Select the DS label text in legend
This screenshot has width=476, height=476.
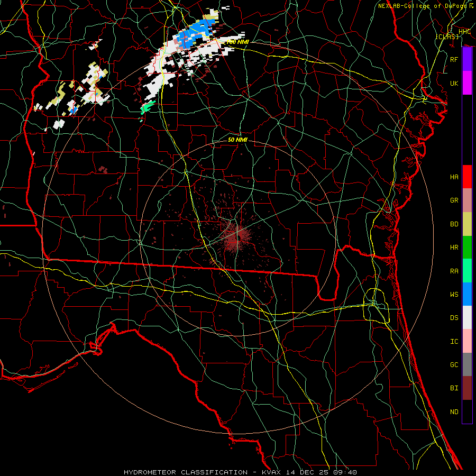[454, 318]
